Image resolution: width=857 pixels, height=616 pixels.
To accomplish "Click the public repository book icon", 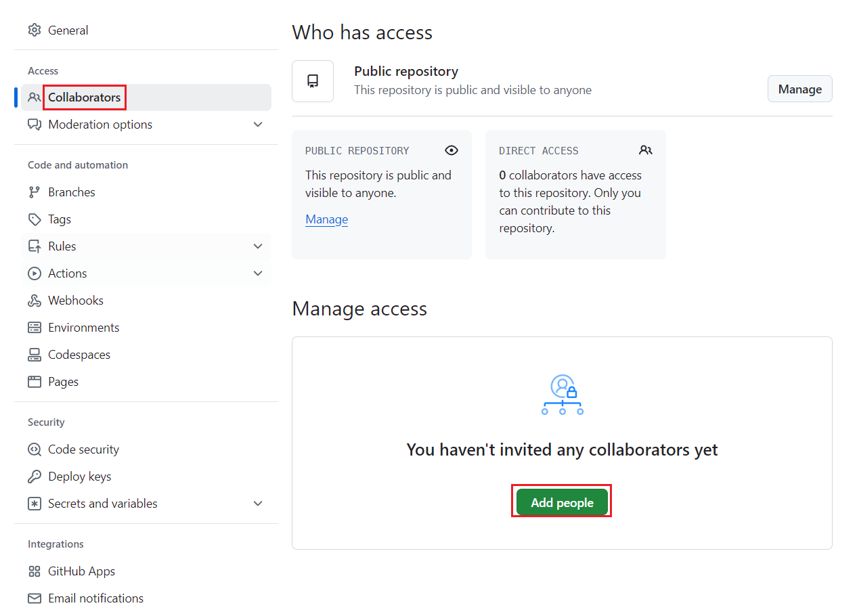I will 313,81.
